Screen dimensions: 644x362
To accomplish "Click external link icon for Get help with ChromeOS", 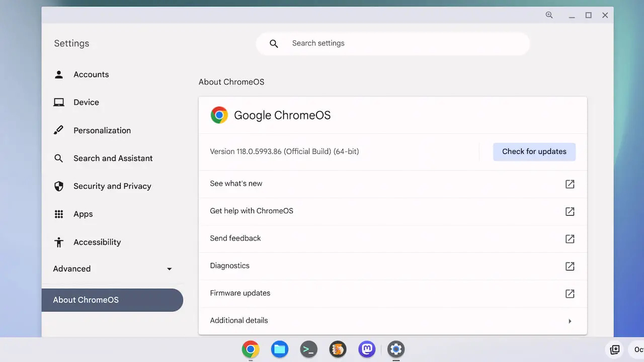I will point(570,212).
